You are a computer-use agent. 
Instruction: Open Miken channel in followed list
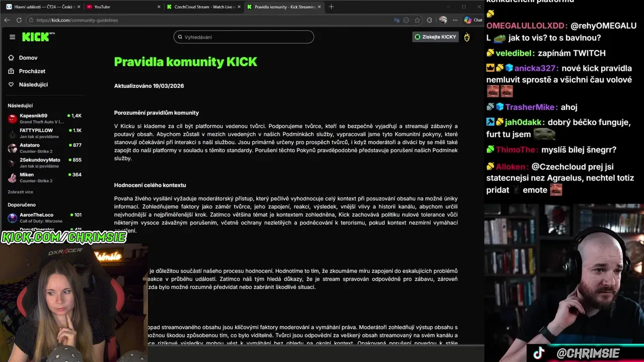(x=44, y=177)
